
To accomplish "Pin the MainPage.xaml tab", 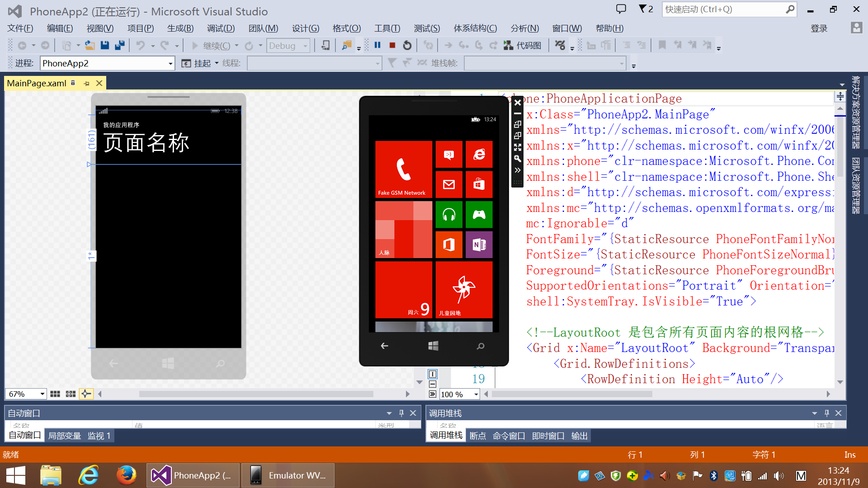I will [x=86, y=83].
